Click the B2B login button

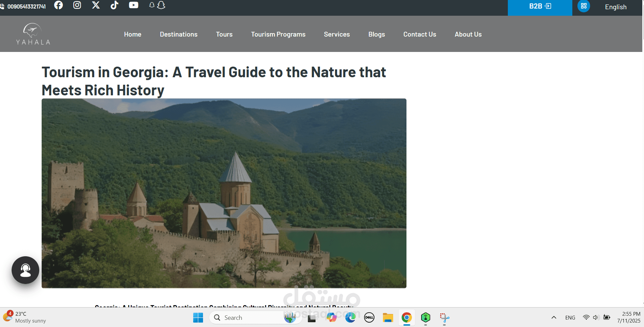tap(540, 6)
